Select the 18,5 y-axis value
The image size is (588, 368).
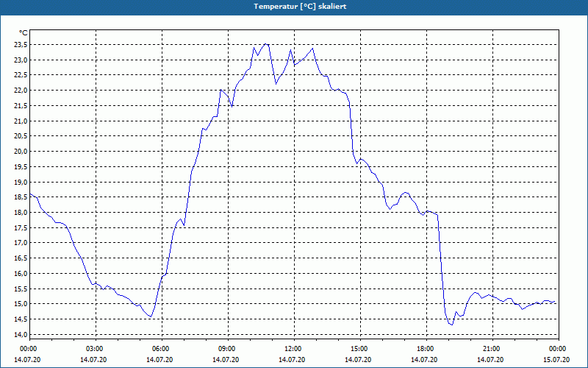pos(21,197)
